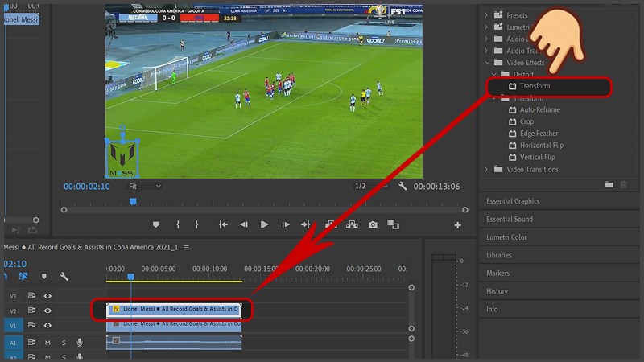Solo track A1
This screenshot has height=362, width=644.
coord(64,343)
